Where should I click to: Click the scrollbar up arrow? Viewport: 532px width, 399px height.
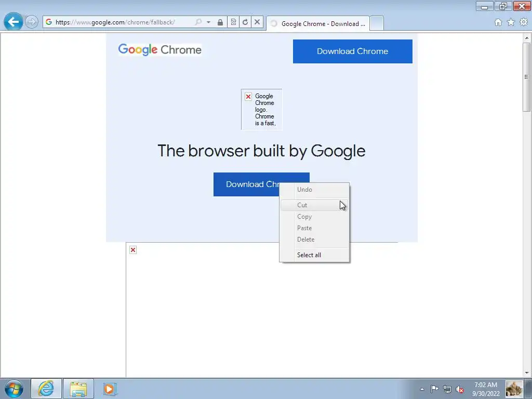[527, 37]
